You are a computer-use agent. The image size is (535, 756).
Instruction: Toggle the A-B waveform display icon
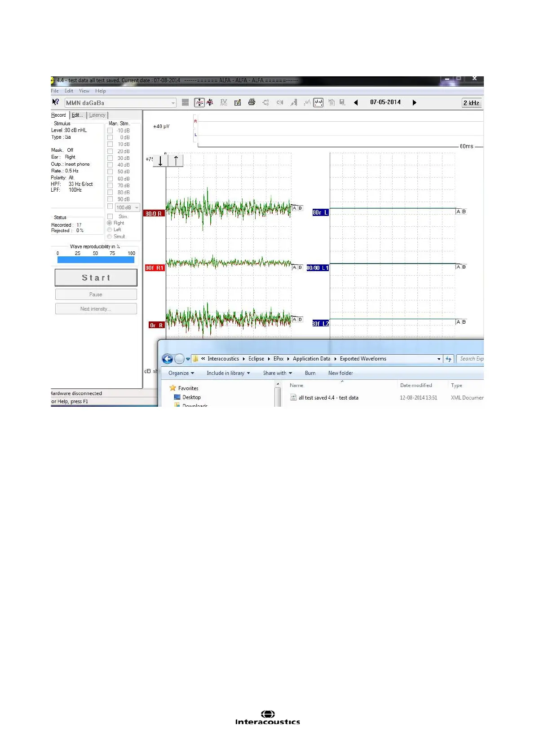pyautogui.click(x=199, y=103)
